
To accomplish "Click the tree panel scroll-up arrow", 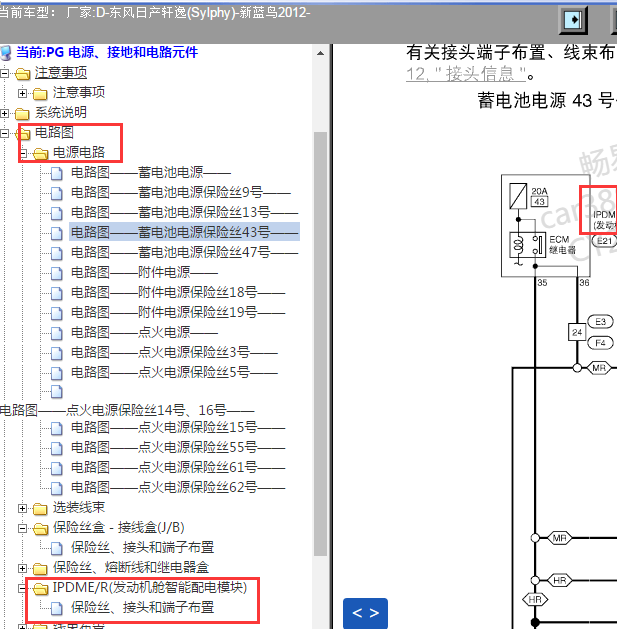I will (x=320, y=53).
